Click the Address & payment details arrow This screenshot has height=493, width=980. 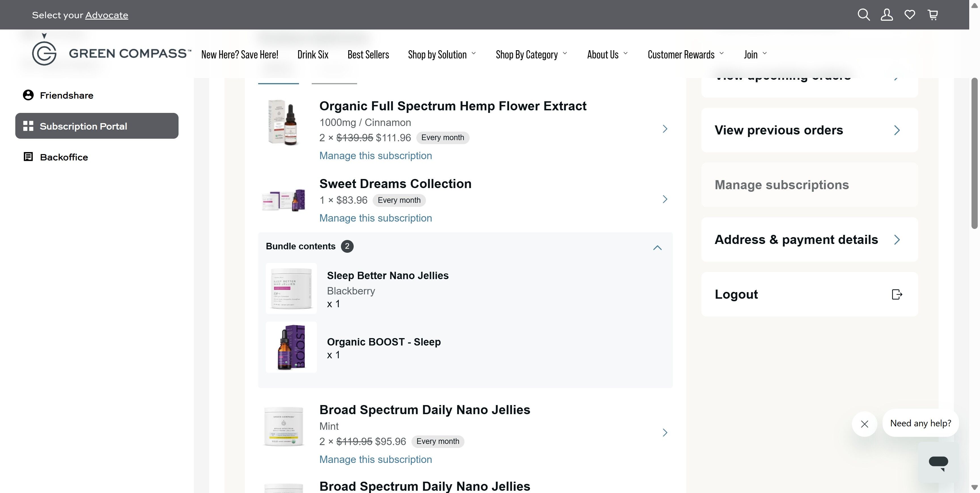pos(897,239)
